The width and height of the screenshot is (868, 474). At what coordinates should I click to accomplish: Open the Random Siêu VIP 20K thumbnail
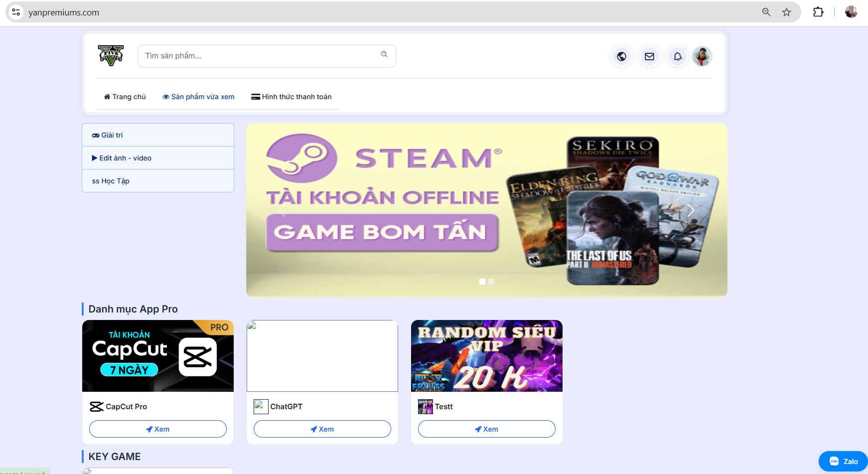coord(487,356)
